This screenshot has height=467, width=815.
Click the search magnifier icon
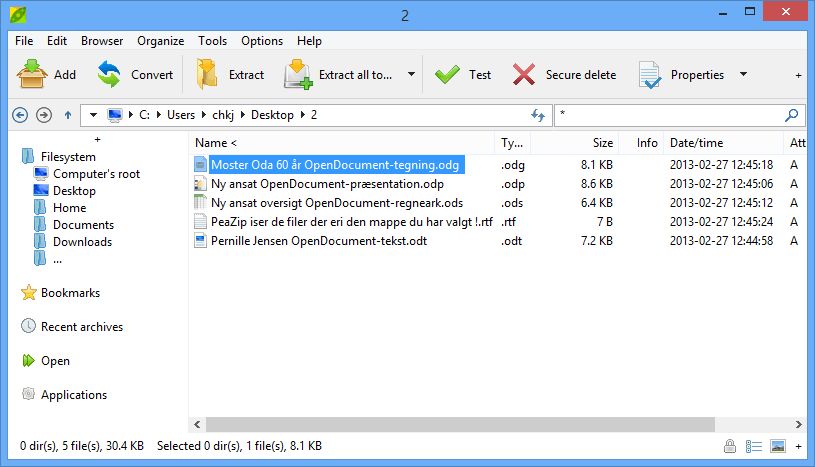click(792, 115)
